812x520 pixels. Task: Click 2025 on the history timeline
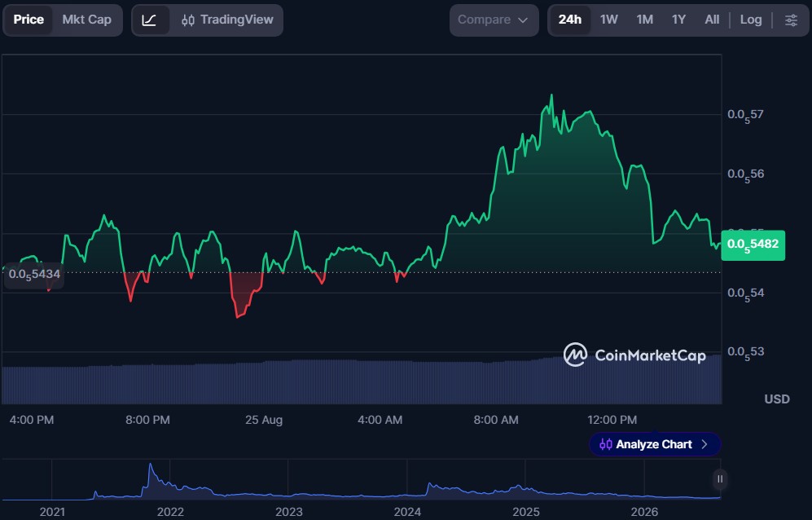coord(525,512)
